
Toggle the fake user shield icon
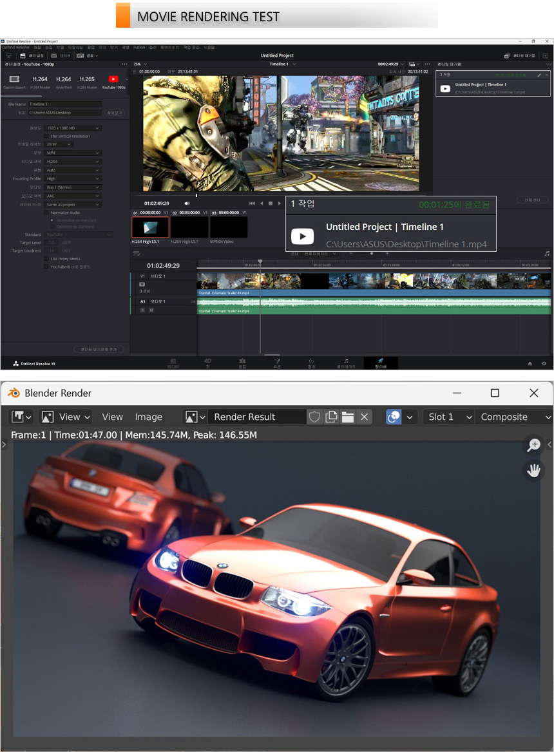tap(314, 417)
